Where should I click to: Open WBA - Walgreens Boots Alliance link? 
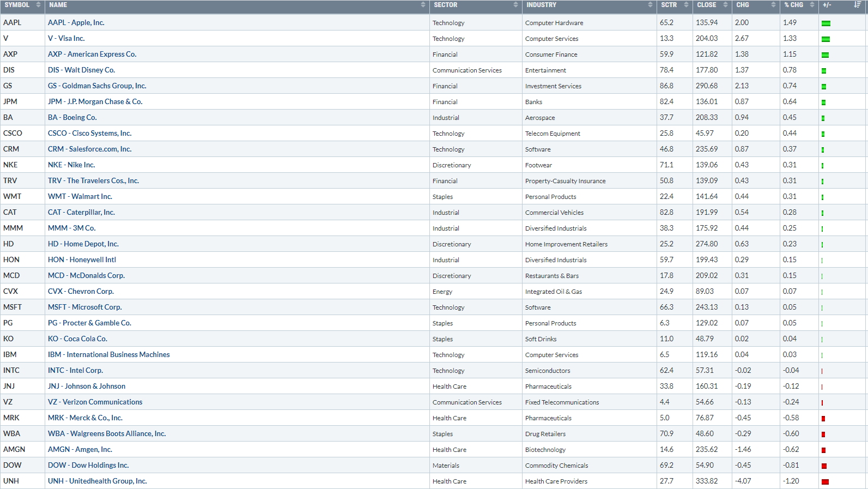[107, 433]
